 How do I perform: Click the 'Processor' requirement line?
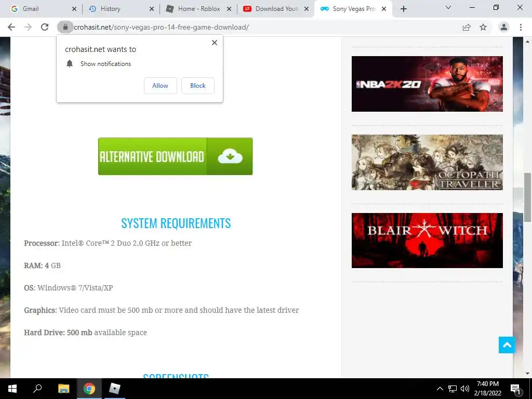[x=108, y=243]
